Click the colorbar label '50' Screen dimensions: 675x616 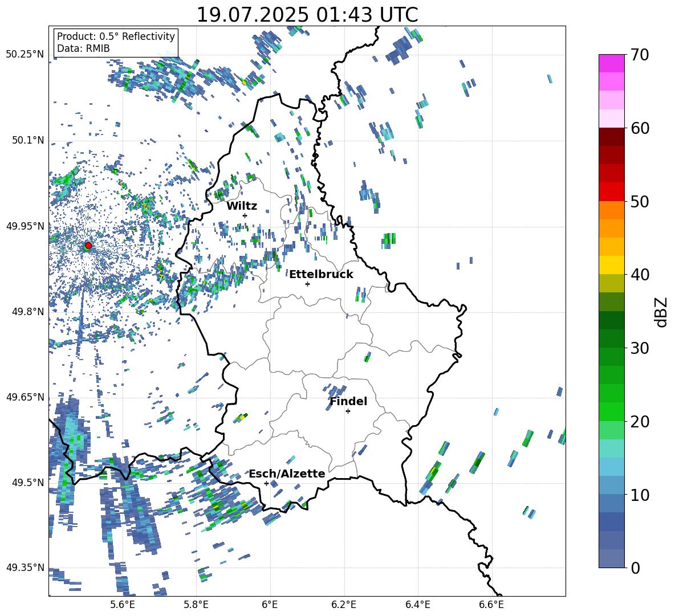pyautogui.click(x=640, y=202)
